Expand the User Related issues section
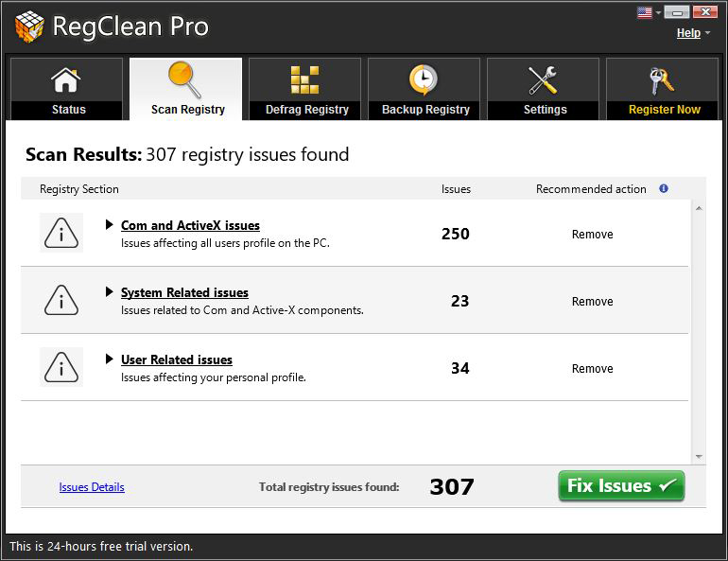This screenshot has width=728, height=561. [110, 359]
